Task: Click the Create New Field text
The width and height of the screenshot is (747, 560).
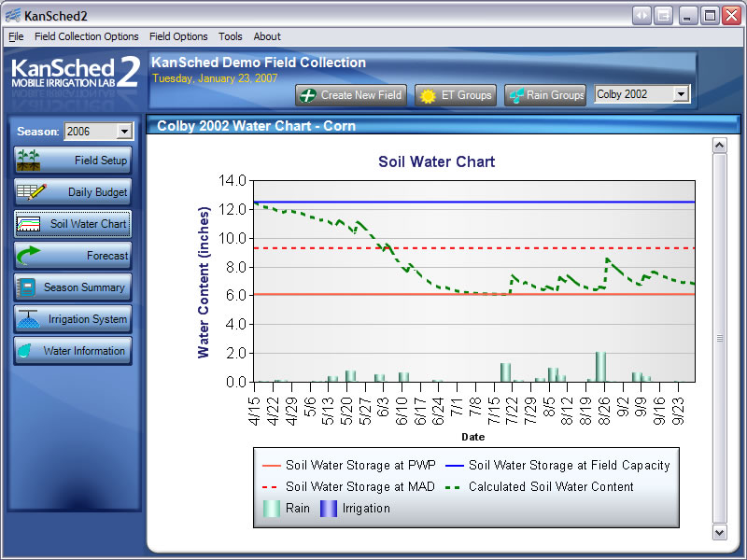Action: click(x=360, y=95)
